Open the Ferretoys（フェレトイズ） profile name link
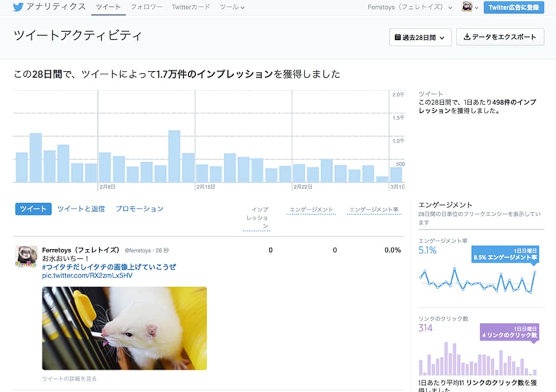Image resolution: width=556 pixels, height=392 pixels. pos(81,250)
